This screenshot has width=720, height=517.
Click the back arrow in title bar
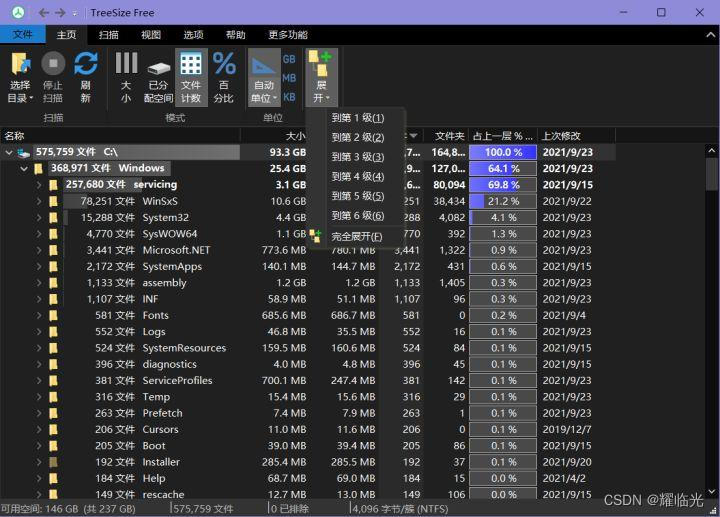pos(44,13)
